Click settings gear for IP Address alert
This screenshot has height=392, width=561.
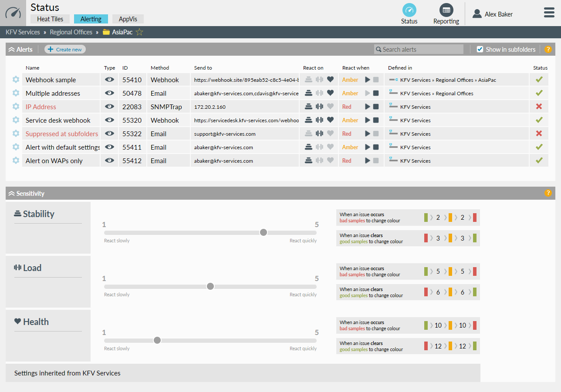16,107
